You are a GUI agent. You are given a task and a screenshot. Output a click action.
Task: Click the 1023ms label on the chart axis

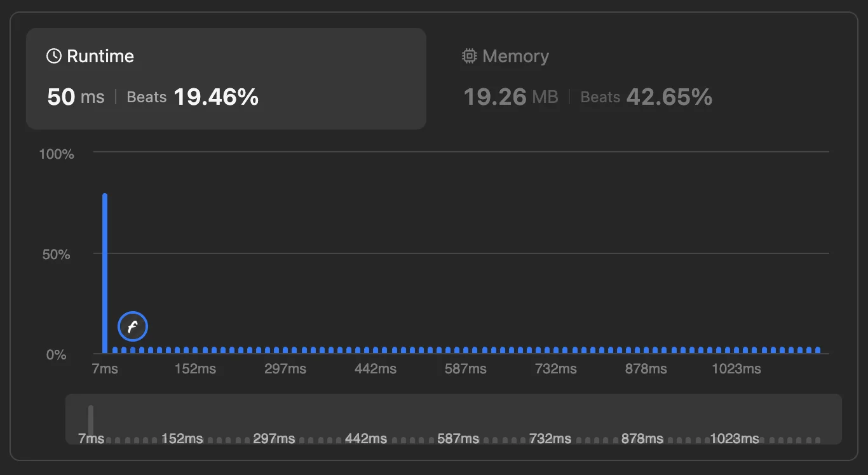click(x=736, y=369)
